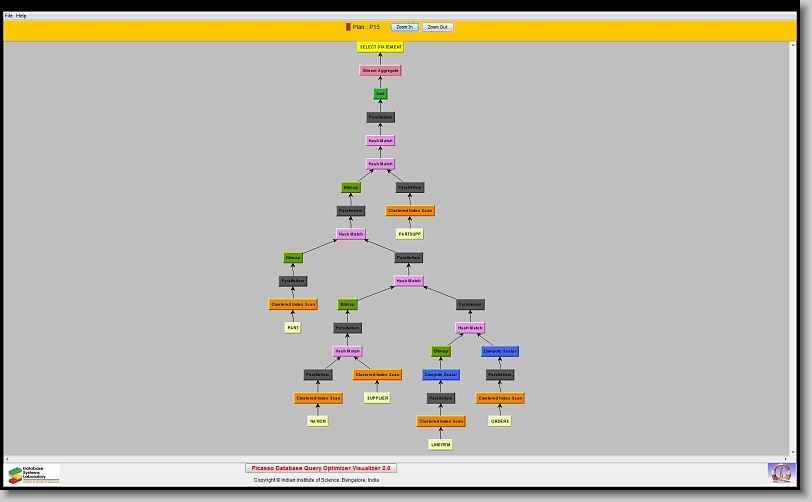Click the NATION table node
The height and width of the screenshot is (502, 812).
tap(317, 421)
